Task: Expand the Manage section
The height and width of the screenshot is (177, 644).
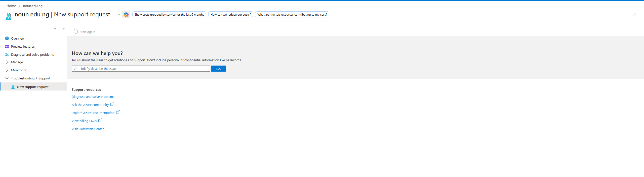Action: coord(7,62)
